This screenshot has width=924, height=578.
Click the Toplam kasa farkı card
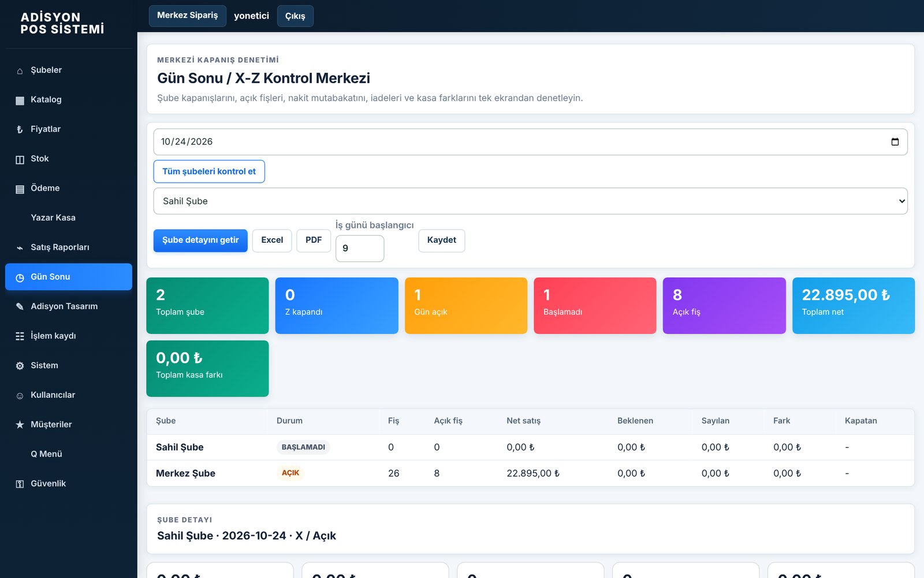coord(207,369)
